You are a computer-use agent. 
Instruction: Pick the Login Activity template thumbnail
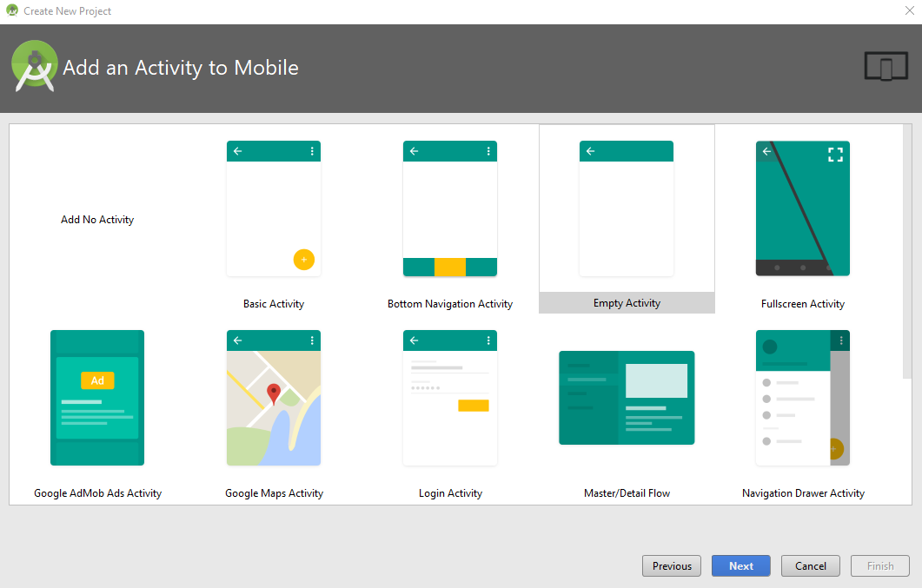click(x=450, y=398)
